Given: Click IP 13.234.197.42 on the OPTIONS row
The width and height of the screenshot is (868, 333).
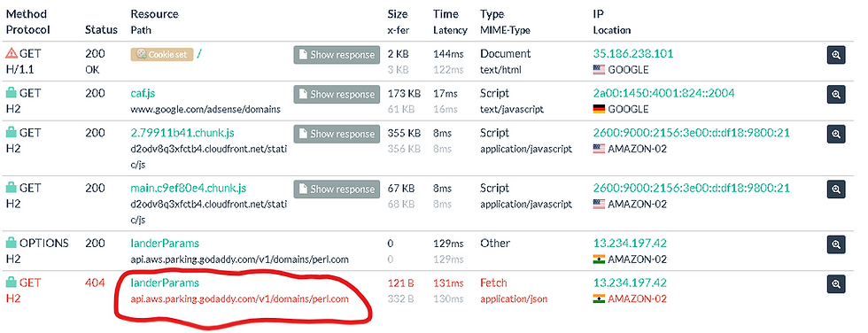Looking at the screenshot, I should coord(630,244).
